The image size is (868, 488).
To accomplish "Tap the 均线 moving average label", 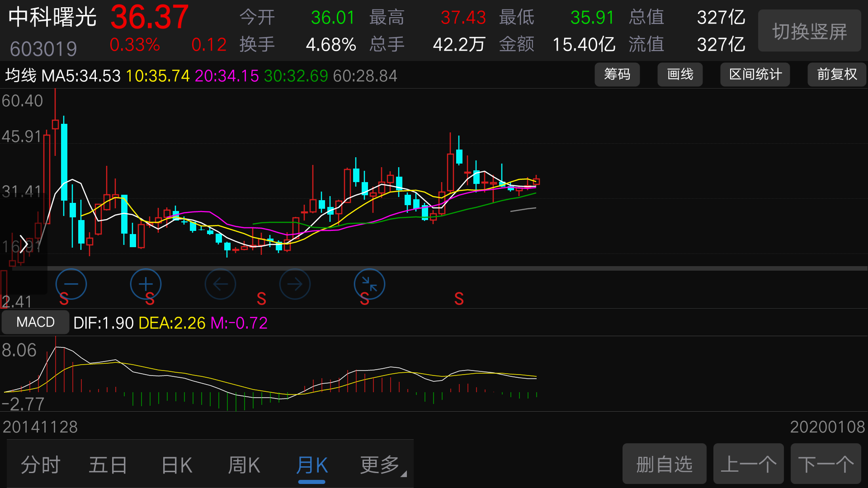I will pyautogui.click(x=20, y=75).
